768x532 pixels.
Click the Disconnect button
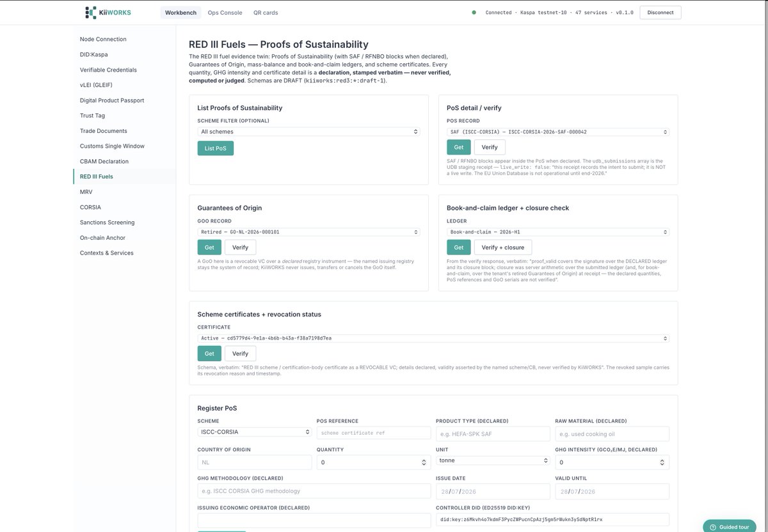(660, 13)
